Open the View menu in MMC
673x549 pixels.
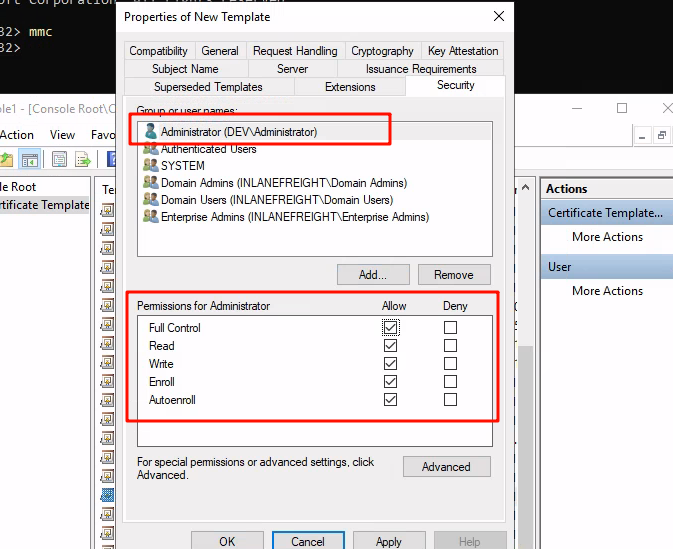coord(62,135)
